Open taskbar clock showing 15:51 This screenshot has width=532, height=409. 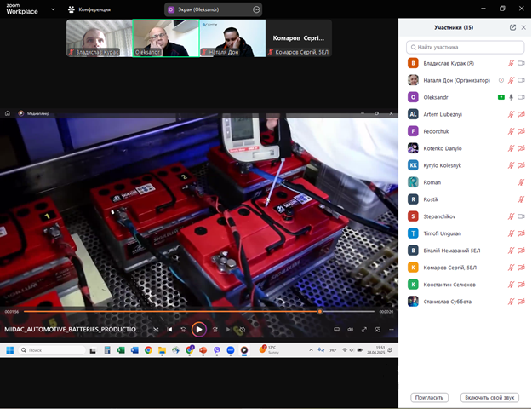[x=377, y=350]
